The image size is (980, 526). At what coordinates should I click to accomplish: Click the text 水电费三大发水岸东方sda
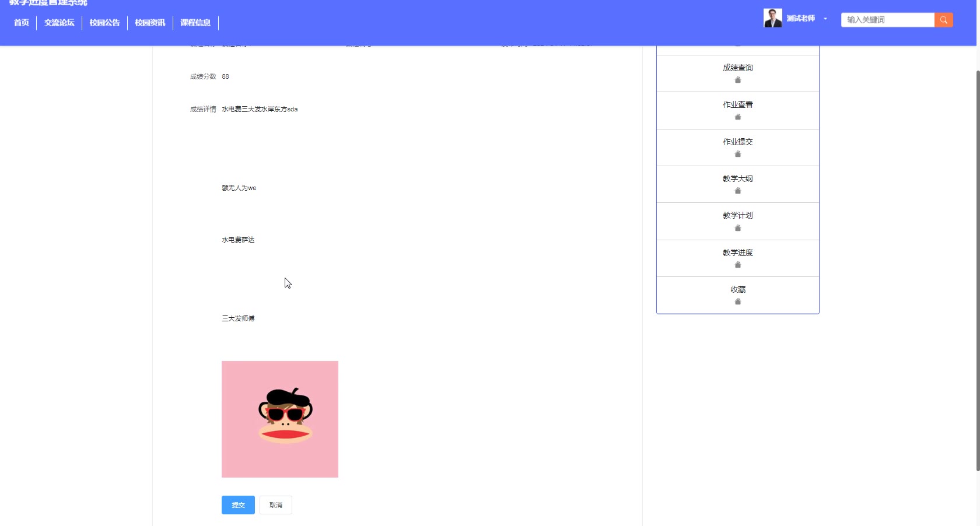click(260, 109)
